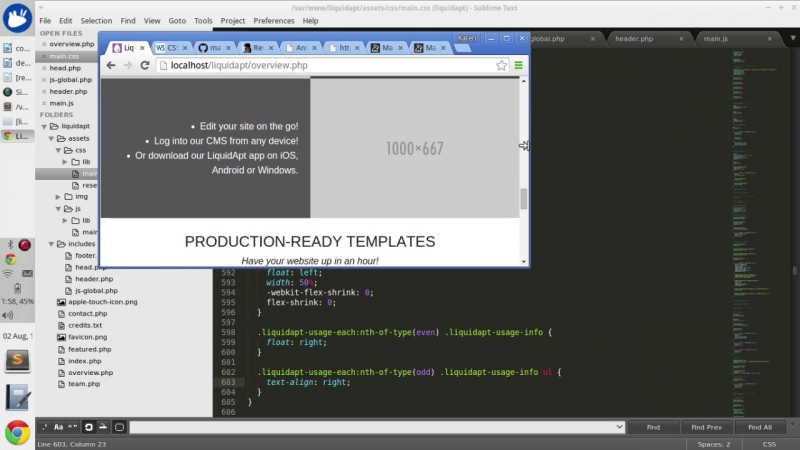Open the Project menu
800x450 pixels.
233,21
